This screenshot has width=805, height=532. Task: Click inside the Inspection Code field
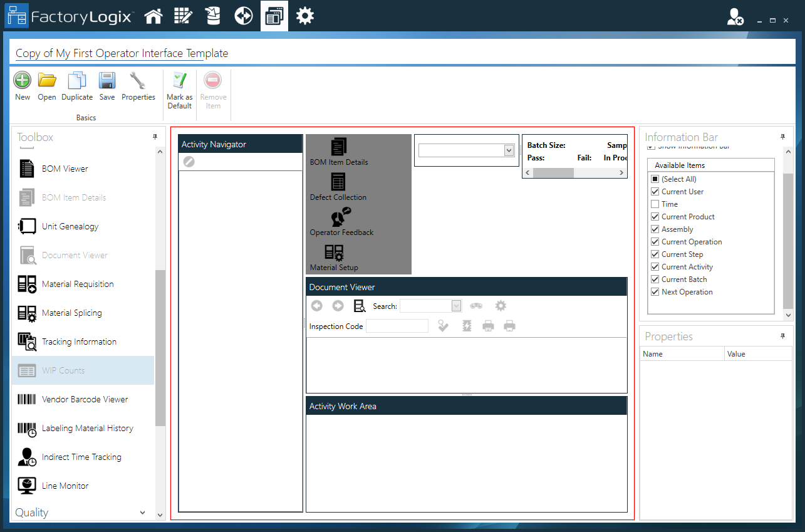[397, 326]
